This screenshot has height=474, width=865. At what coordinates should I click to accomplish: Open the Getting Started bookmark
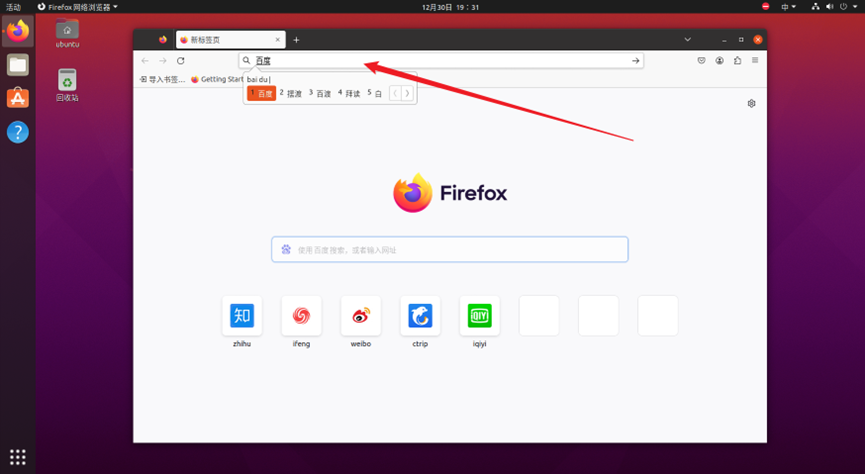tap(217, 79)
